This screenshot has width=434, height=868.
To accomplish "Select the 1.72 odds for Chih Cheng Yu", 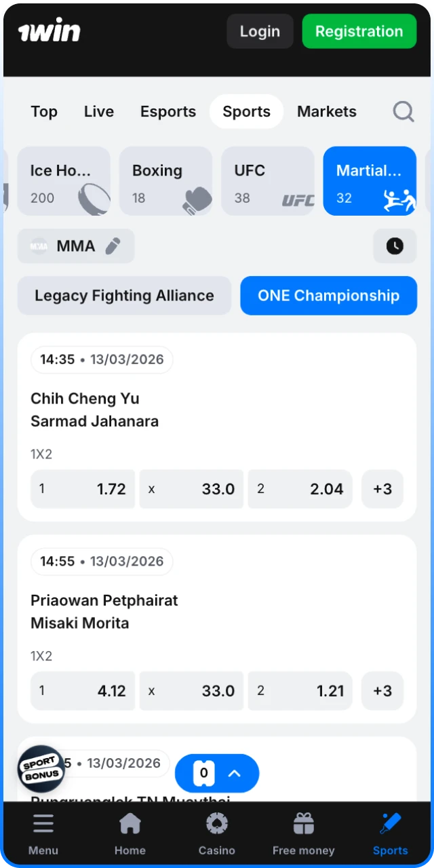I will click(82, 488).
